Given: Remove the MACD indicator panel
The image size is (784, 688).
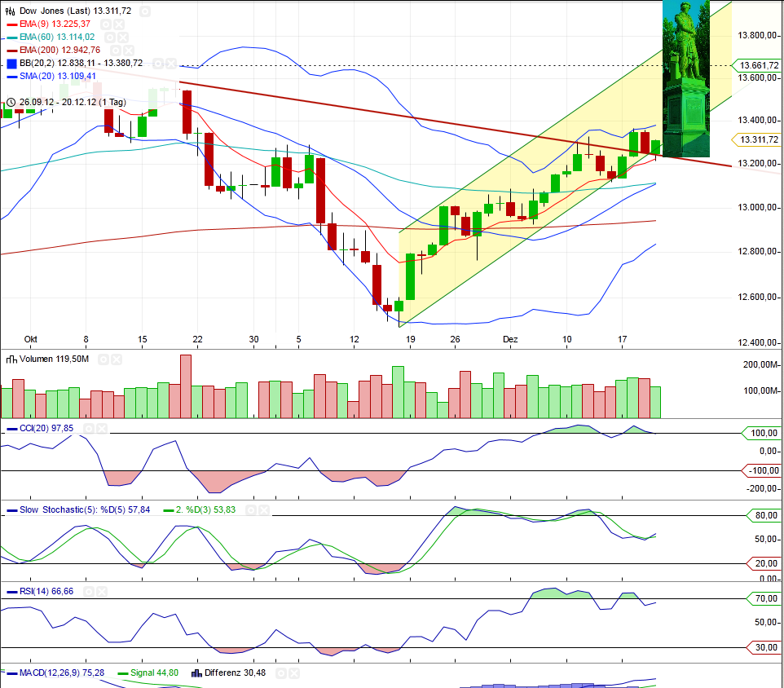Looking at the screenshot, I should click(x=294, y=673).
